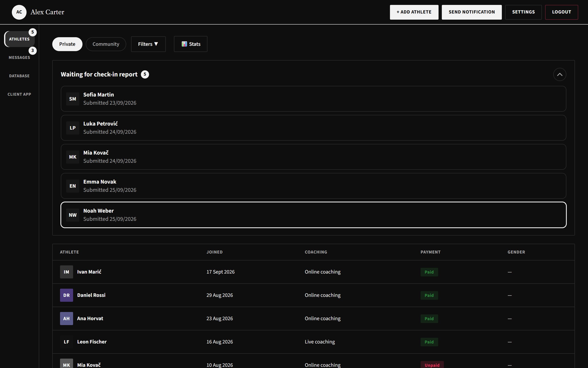Click the Unpaid status for Mia Kovač
Viewport: 588px width, 368px height.
tap(432, 365)
